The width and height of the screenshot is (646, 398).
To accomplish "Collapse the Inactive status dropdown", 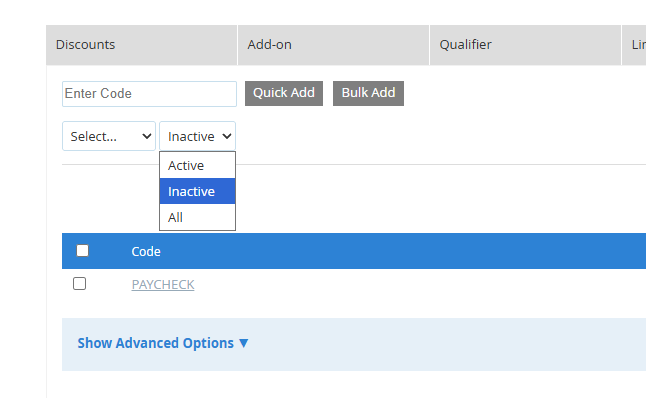I will (x=197, y=136).
